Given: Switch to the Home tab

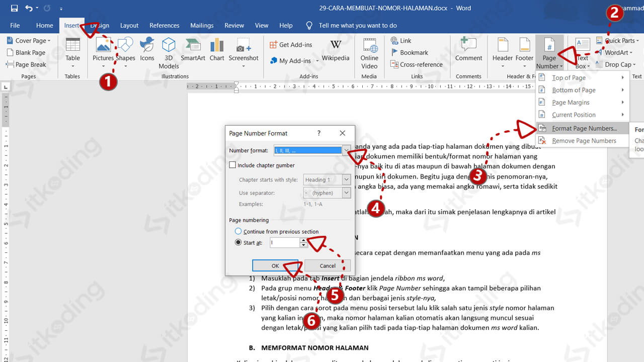Looking at the screenshot, I should point(45,25).
